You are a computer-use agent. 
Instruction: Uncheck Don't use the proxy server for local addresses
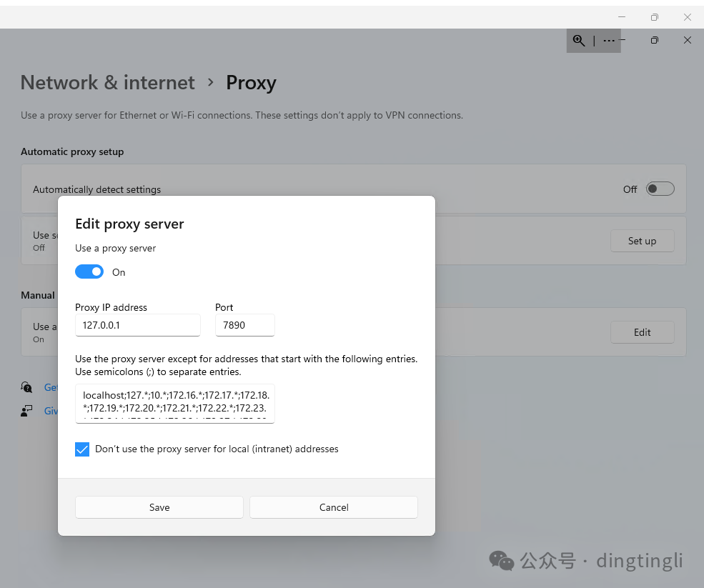click(x=81, y=449)
